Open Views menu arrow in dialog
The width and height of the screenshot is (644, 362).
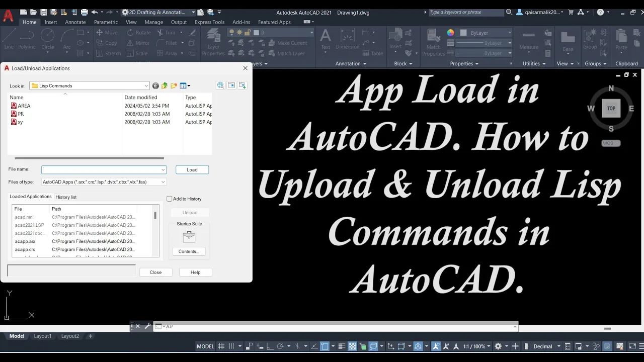click(x=189, y=86)
